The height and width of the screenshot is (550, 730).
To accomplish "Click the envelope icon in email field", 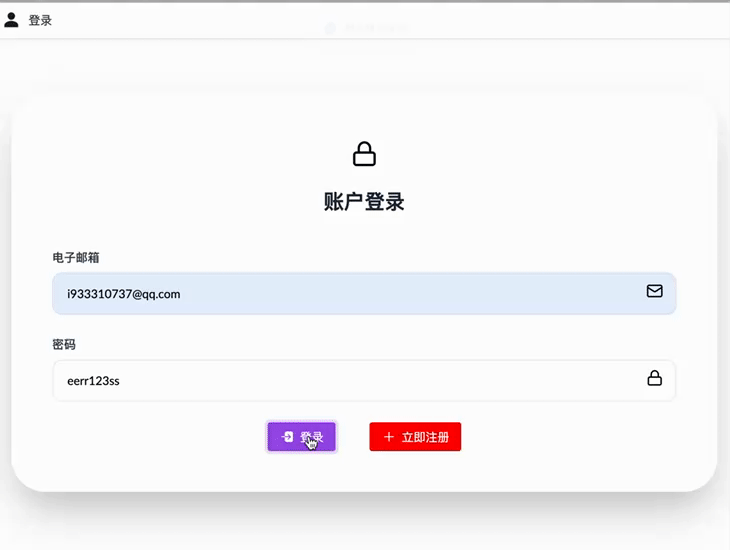I will pos(654,291).
